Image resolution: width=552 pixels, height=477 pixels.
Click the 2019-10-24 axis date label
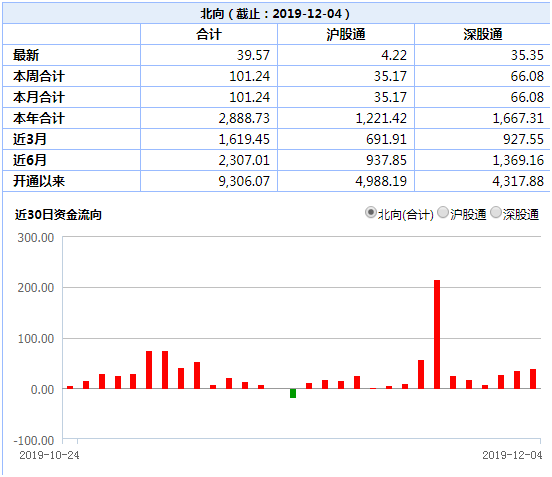coord(49,455)
